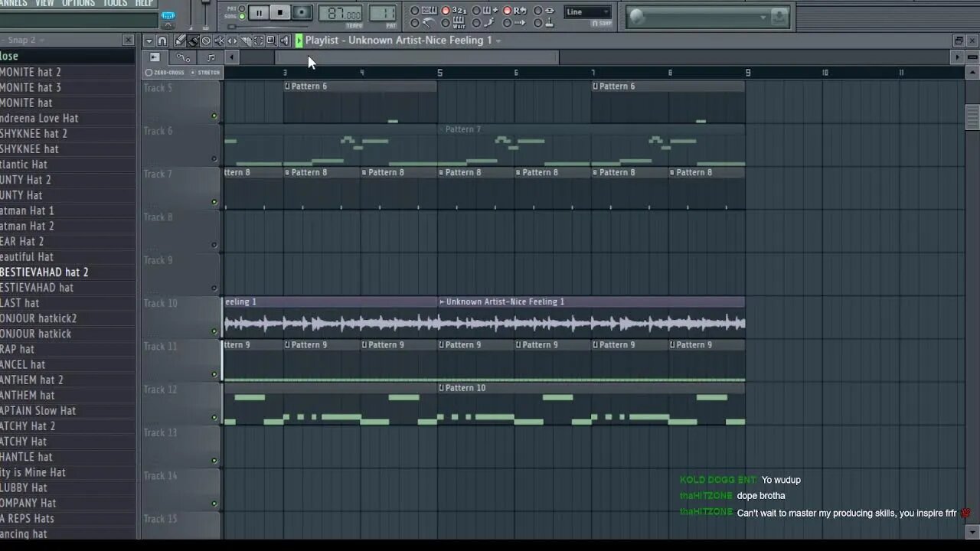This screenshot has width=980, height=551.
Task: Select the Slice tool
Action: (x=245, y=41)
